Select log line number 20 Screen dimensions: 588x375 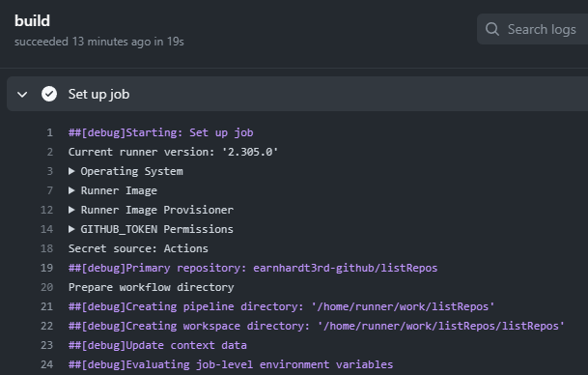(47, 288)
